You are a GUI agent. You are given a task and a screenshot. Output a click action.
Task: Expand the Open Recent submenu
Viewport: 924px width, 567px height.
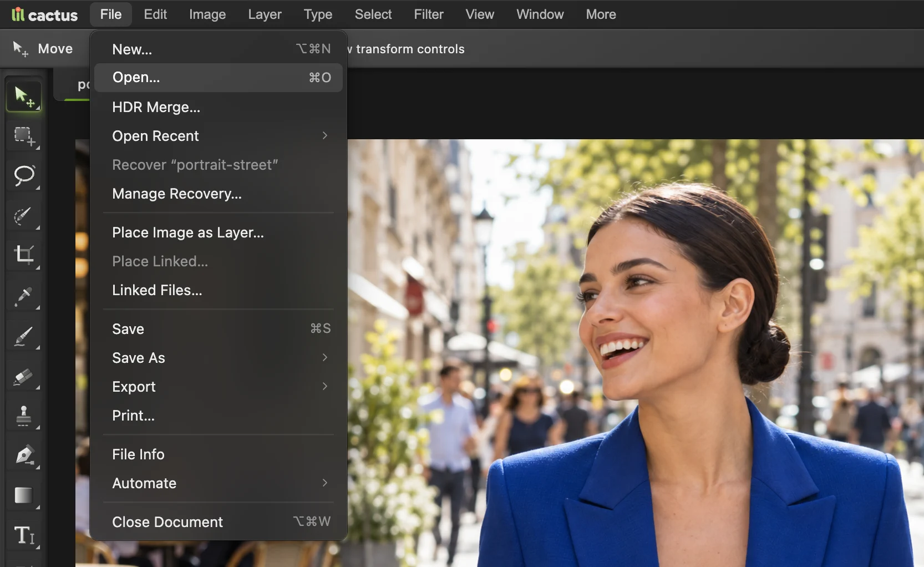(219, 136)
